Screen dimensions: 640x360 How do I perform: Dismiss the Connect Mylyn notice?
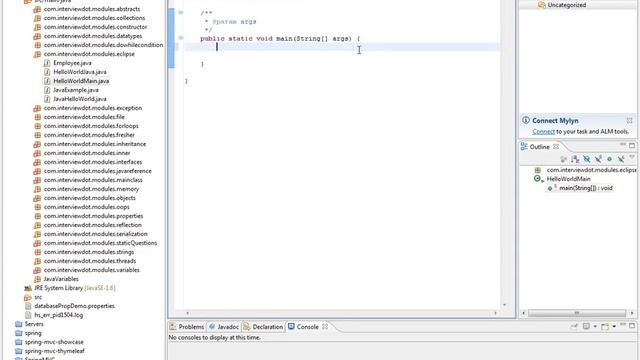coord(629,120)
